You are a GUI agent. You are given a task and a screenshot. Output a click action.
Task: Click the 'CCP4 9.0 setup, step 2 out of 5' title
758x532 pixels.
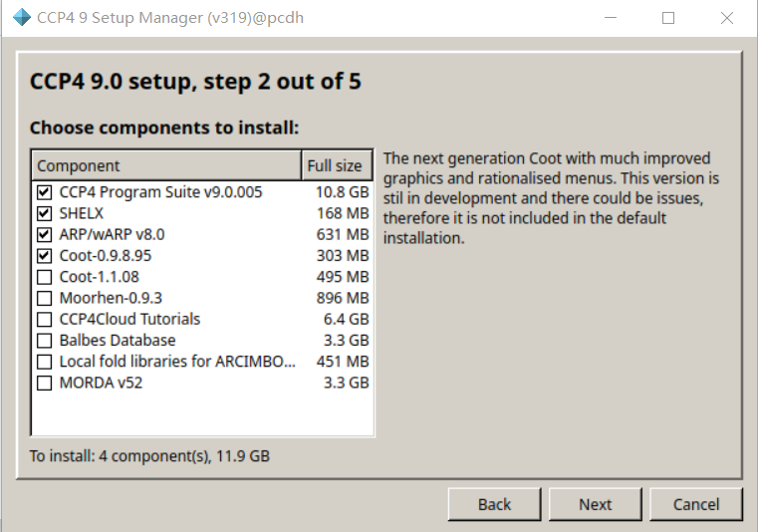pyautogui.click(x=195, y=82)
